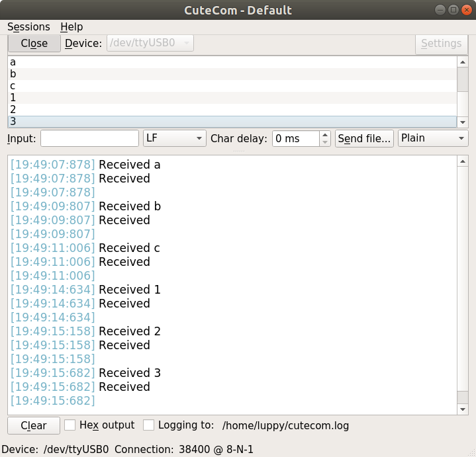Click the window resize grip in corner
This screenshot has height=457, width=476.
pyautogui.click(x=472, y=453)
